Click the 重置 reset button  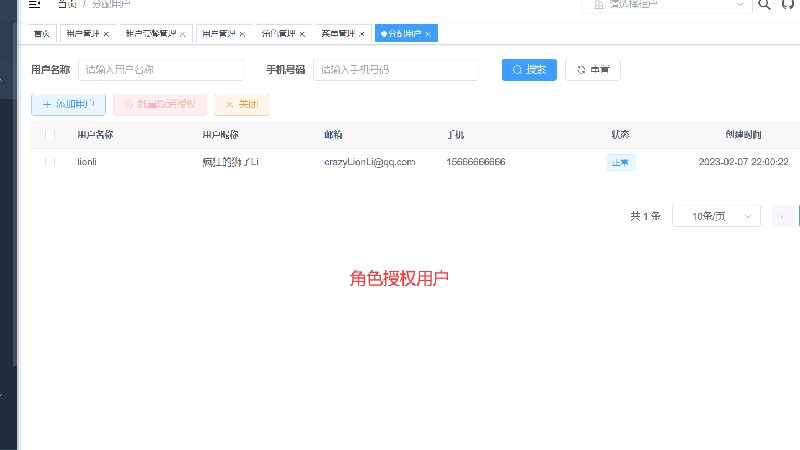[593, 70]
